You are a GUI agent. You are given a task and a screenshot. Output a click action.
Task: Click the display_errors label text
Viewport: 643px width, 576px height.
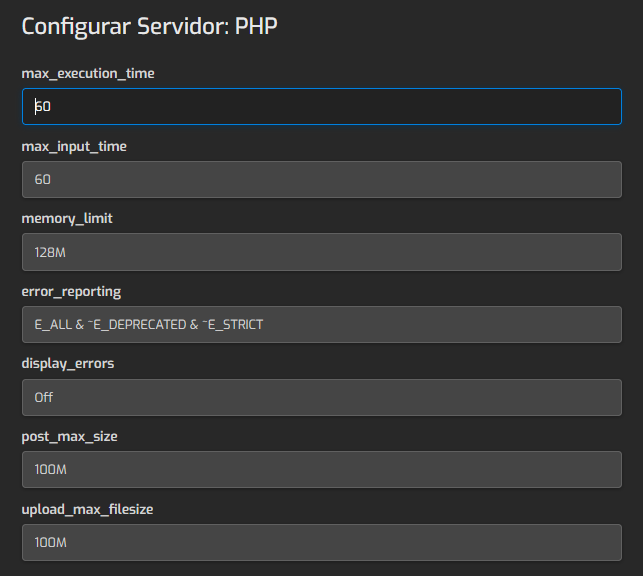point(68,363)
